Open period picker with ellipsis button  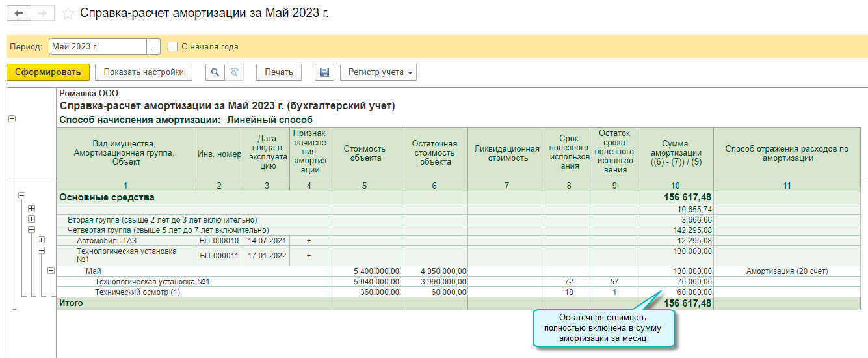coord(153,46)
